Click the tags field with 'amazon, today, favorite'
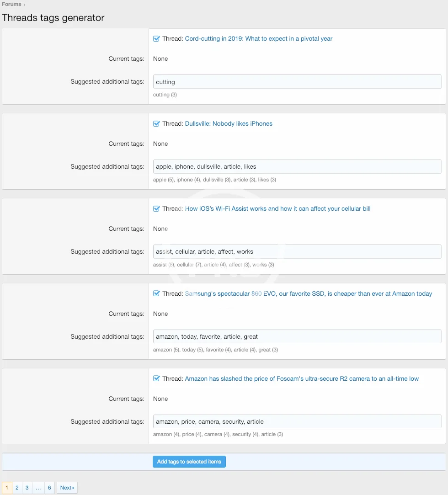This screenshot has height=495, width=448. pyautogui.click(x=297, y=337)
